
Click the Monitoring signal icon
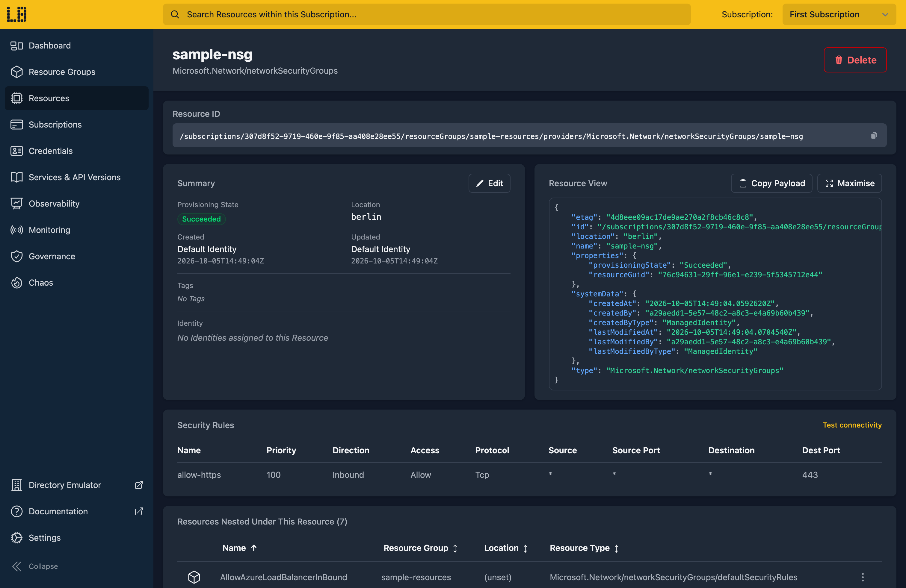point(17,230)
